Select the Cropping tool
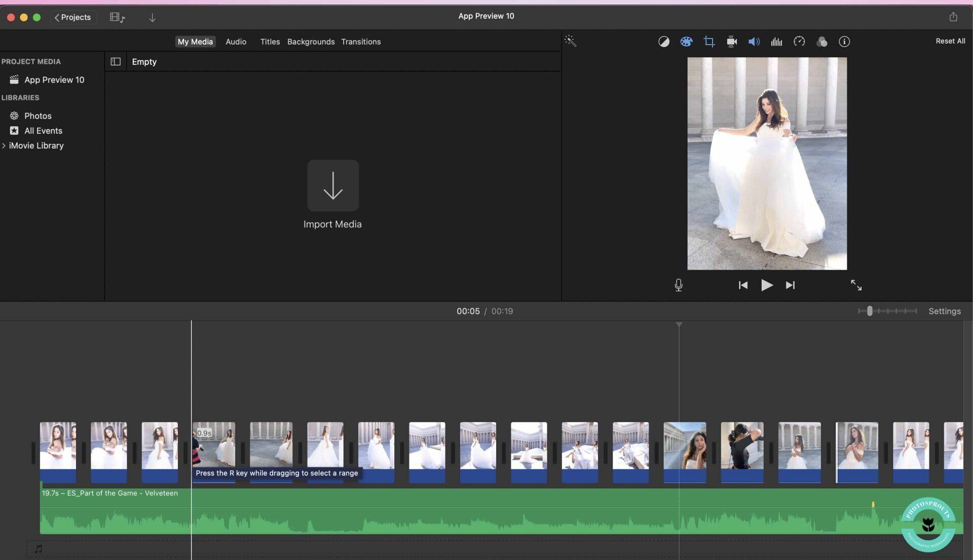The height and width of the screenshot is (560, 973). pos(709,42)
